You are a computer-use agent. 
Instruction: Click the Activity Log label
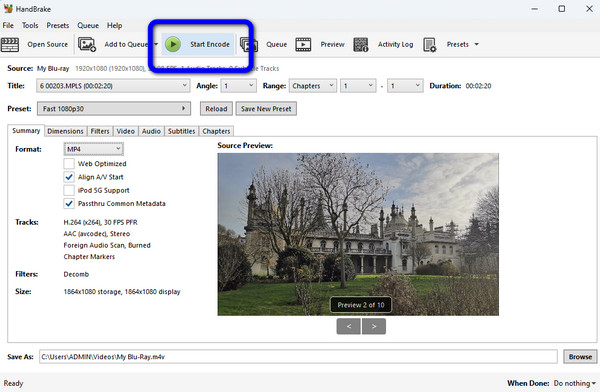coord(395,44)
